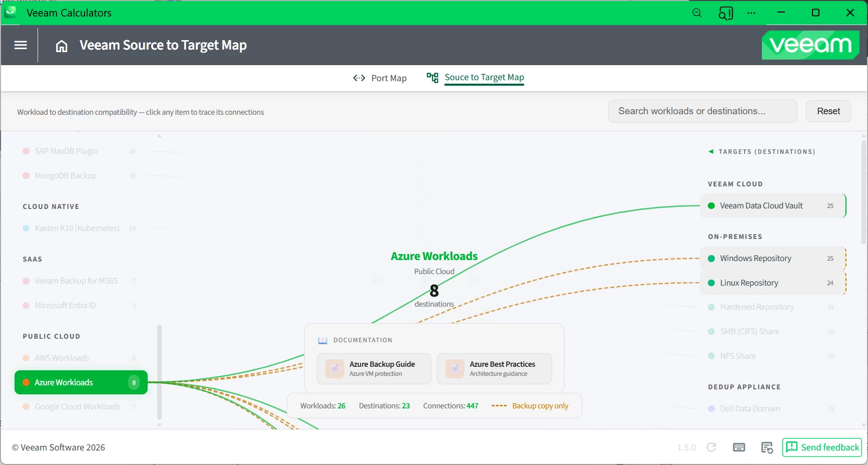868x465 pixels.
Task: Focus the search workloads or destinations field
Action: [702, 111]
